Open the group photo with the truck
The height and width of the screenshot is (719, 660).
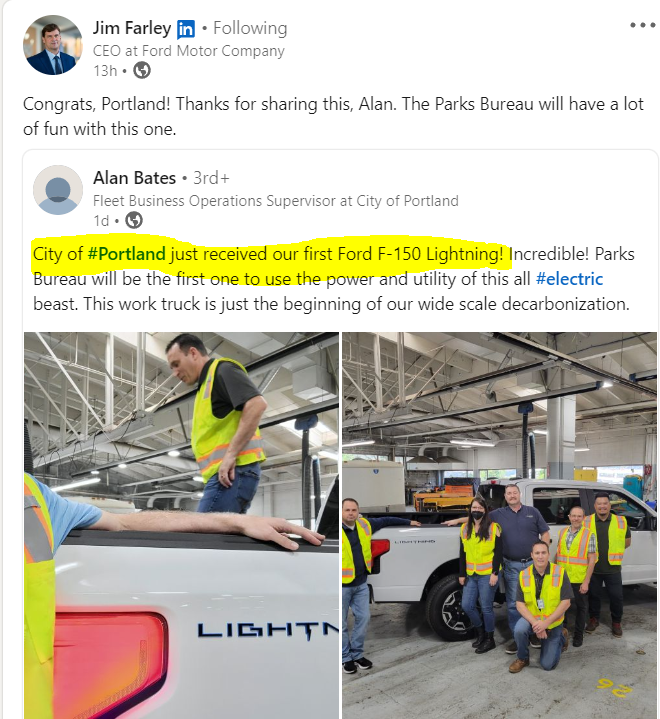click(x=499, y=525)
